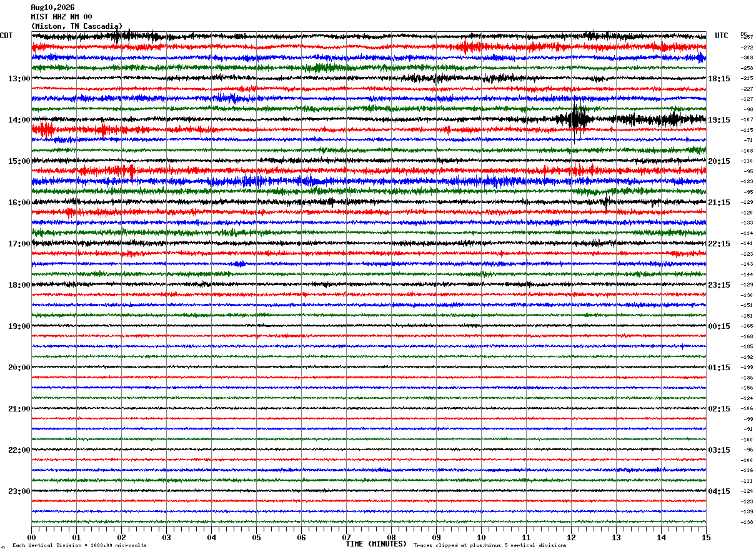Select minute tick label 14 on time axis
The image size is (756, 554).
point(661,537)
